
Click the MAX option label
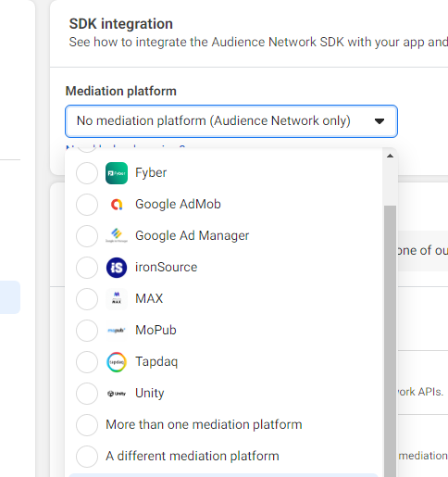pos(149,299)
